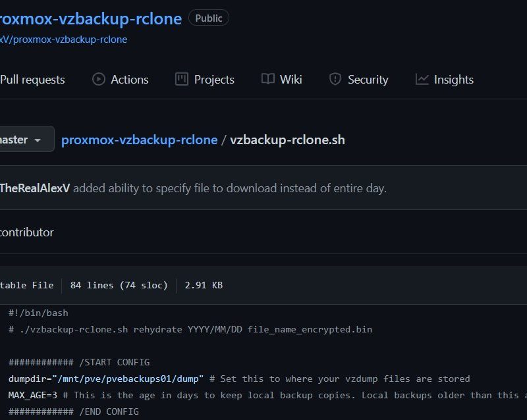The image size is (527, 420).
Task: Go to the Wiki tab
Action: 282,80
